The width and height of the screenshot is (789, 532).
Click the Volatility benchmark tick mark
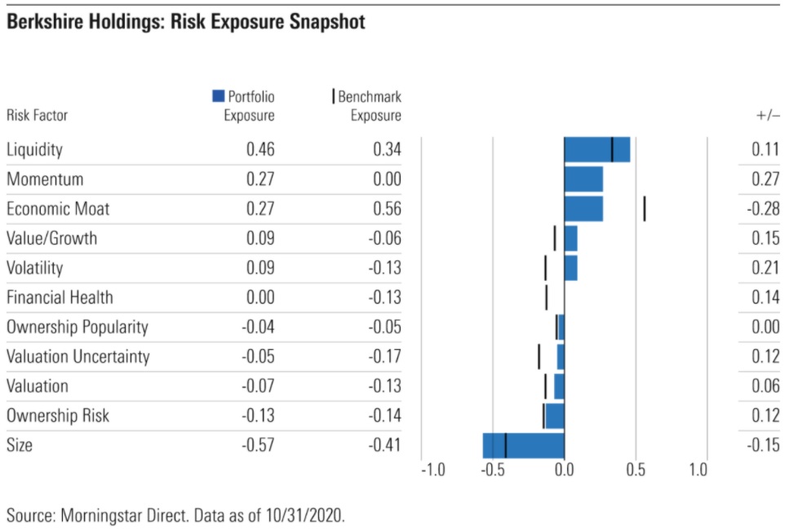(x=546, y=268)
